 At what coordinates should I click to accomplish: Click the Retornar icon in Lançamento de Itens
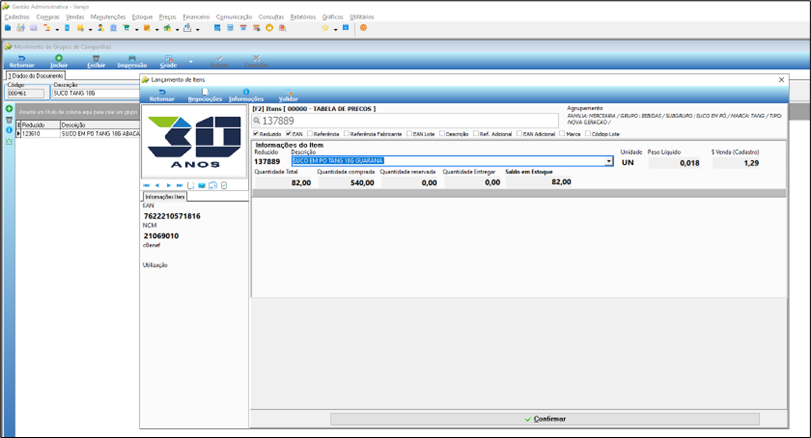click(x=162, y=92)
